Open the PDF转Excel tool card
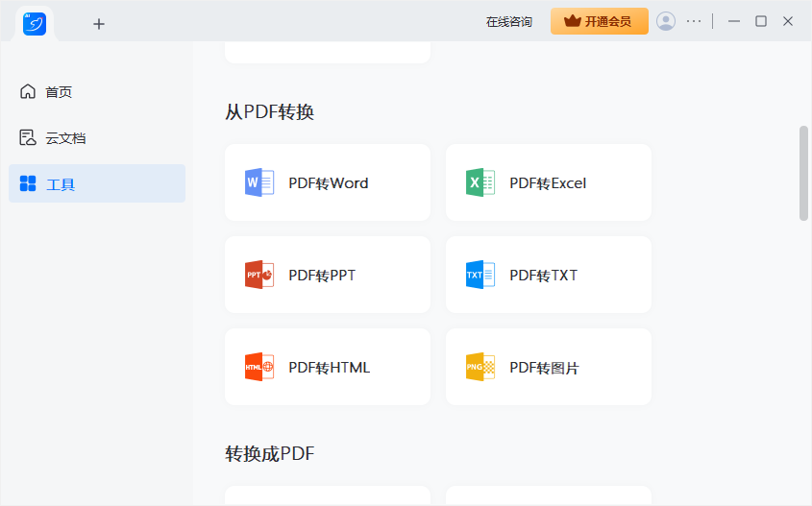 [549, 182]
